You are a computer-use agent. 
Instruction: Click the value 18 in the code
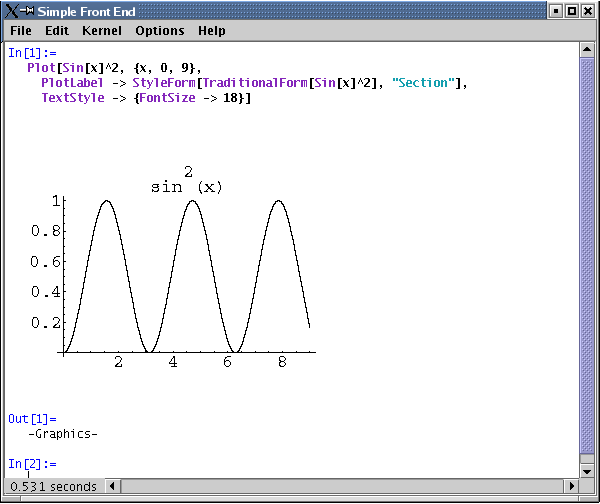231,98
